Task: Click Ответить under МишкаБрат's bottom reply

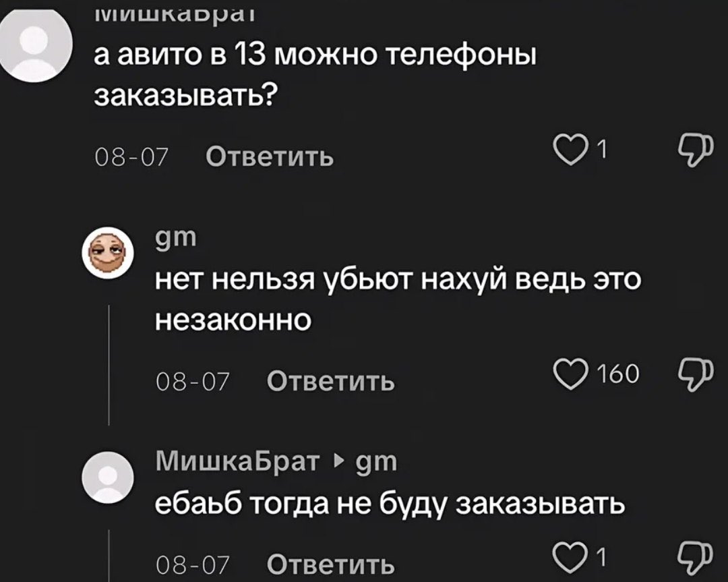Action: coord(330,564)
